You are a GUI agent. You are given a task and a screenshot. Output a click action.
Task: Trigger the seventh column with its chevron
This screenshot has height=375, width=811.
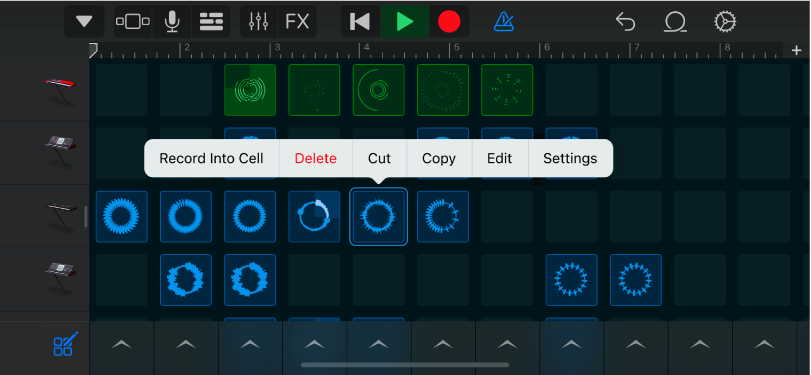click(x=507, y=344)
